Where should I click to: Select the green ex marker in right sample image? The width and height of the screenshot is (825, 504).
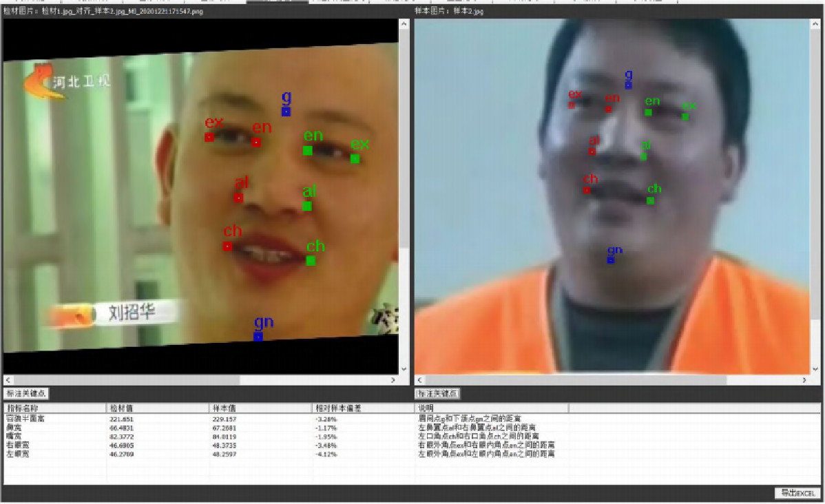point(685,116)
